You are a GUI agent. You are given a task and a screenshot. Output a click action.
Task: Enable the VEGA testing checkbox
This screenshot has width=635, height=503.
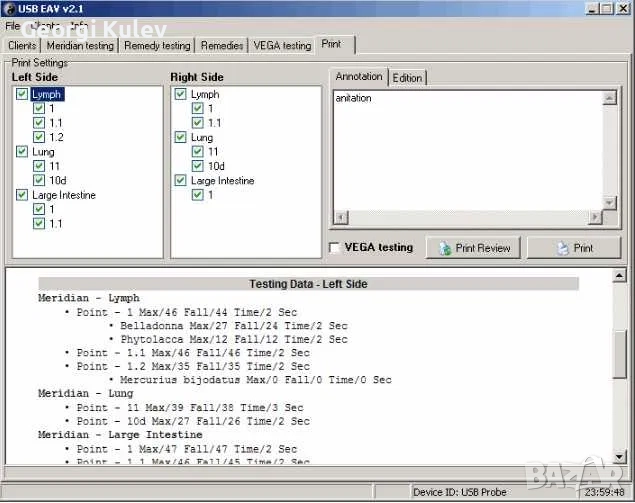tap(335, 247)
